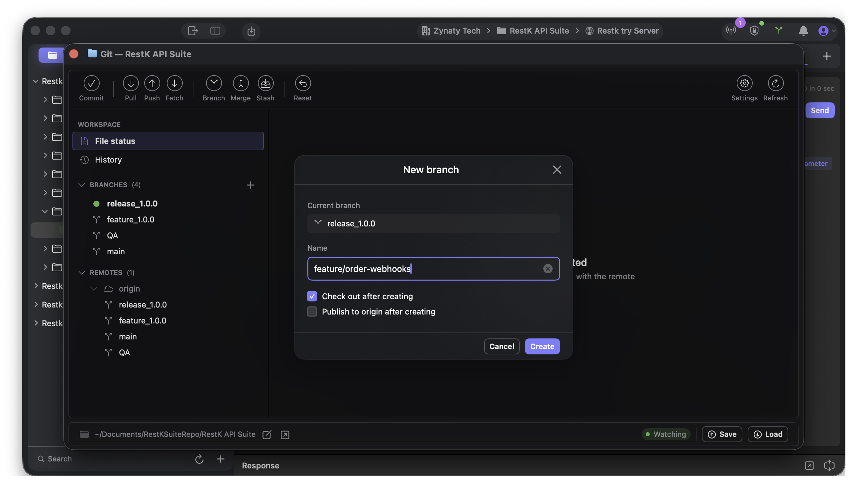Click the Commit toolbar icon

coord(91,83)
